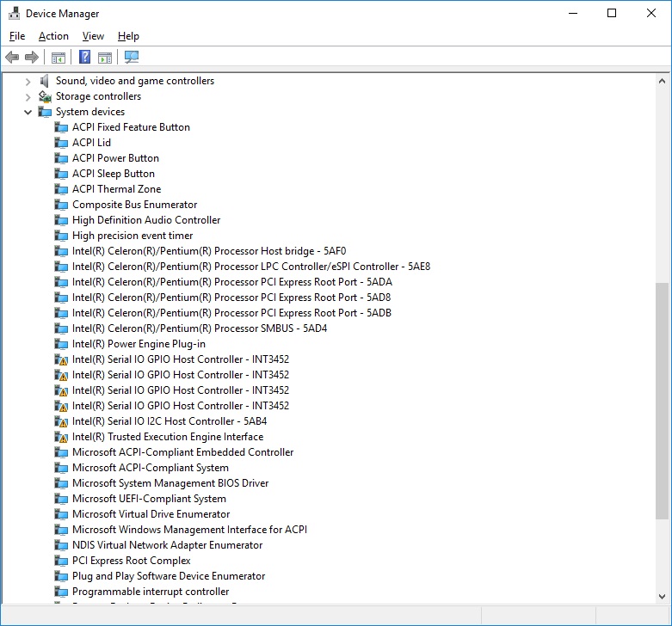Viewport: 672px width, 626px height.
Task: Click the vertical scrollbar thumb
Action: pyautogui.click(x=662, y=401)
